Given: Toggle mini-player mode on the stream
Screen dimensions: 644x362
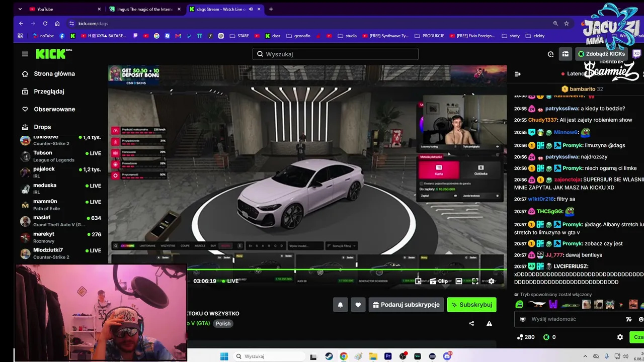Looking at the screenshot, I should (418, 281).
